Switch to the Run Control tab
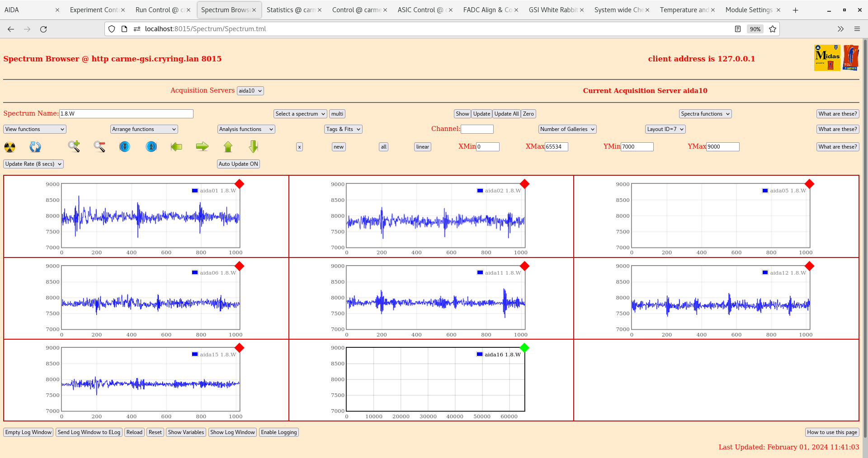 point(160,9)
